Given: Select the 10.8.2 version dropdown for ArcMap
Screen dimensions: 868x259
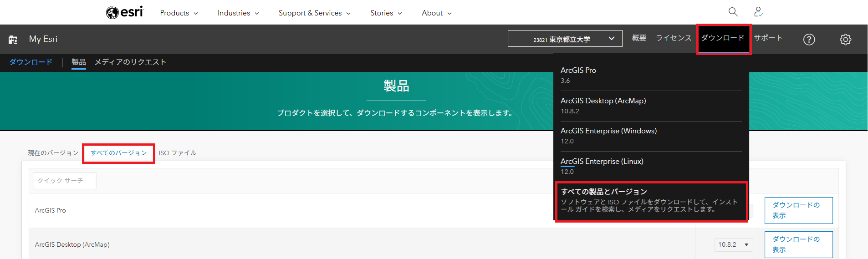Looking at the screenshot, I should 733,244.
